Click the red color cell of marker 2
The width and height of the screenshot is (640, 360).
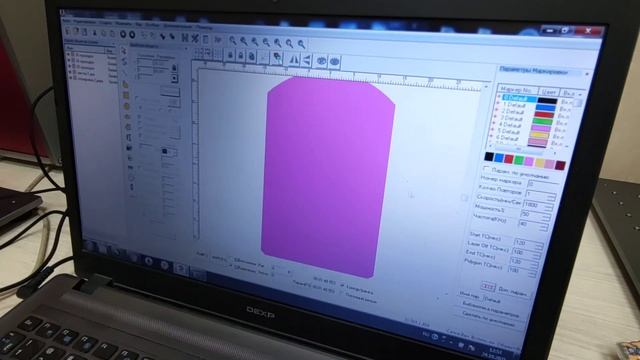coord(544,115)
